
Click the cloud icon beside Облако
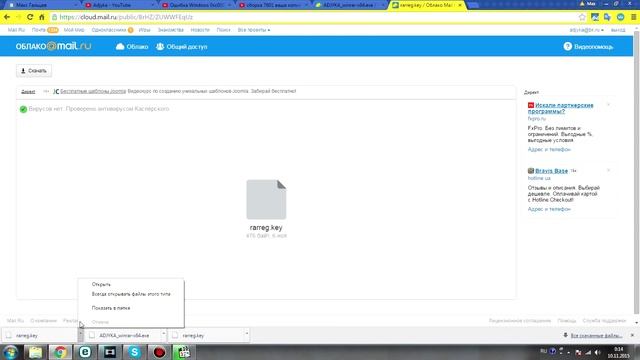(x=120, y=47)
